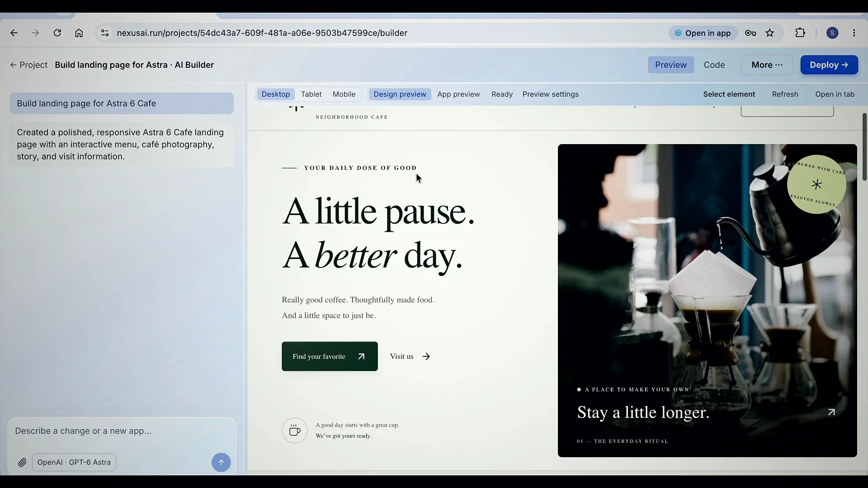The width and height of the screenshot is (868, 488).
Task: Focus the Describe a change input
Action: tap(121, 431)
